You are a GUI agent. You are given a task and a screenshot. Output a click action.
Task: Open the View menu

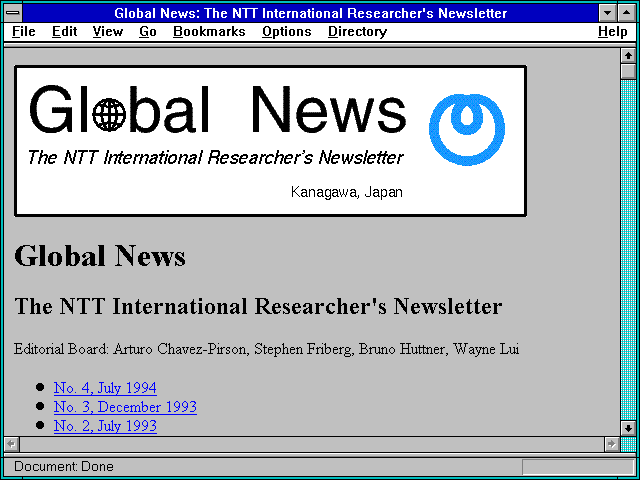tap(107, 32)
